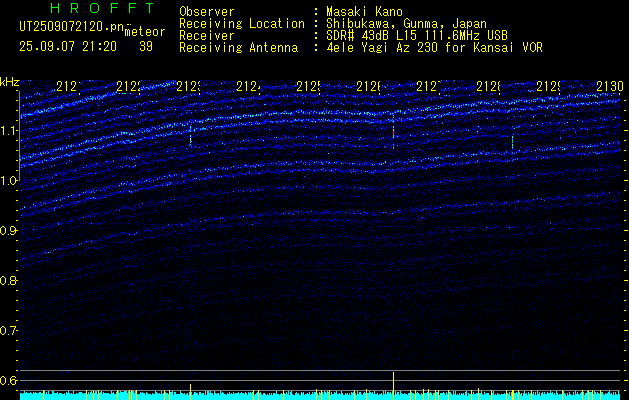
Task: Click the 1.0 kHz frequency label
Action: [8, 181]
